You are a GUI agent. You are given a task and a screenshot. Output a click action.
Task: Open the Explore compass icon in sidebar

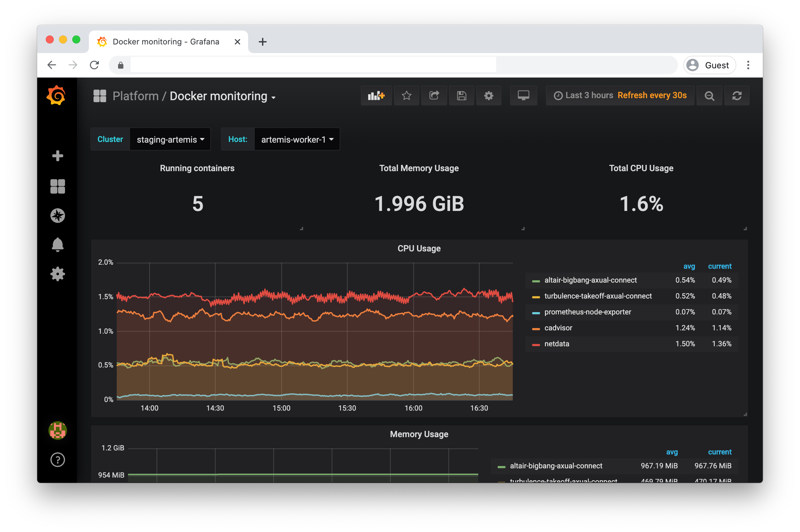pyautogui.click(x=57, y=216)
